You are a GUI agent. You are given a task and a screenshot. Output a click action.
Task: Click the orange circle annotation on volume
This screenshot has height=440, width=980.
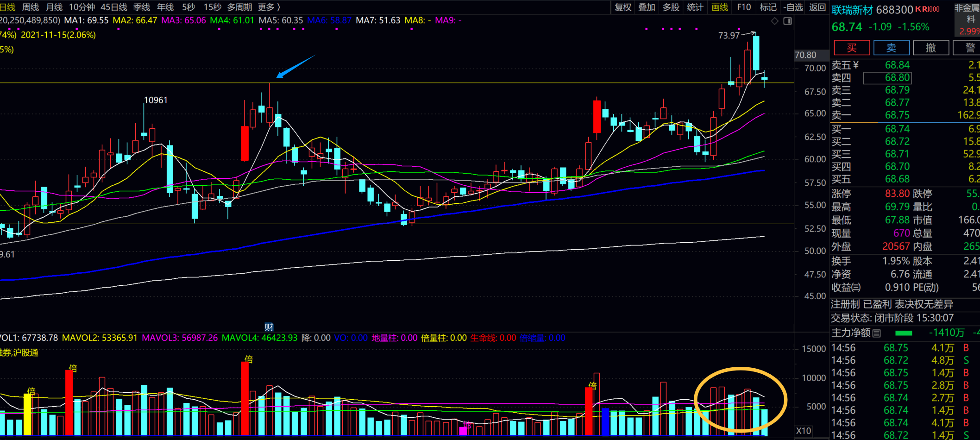point(740,400)
